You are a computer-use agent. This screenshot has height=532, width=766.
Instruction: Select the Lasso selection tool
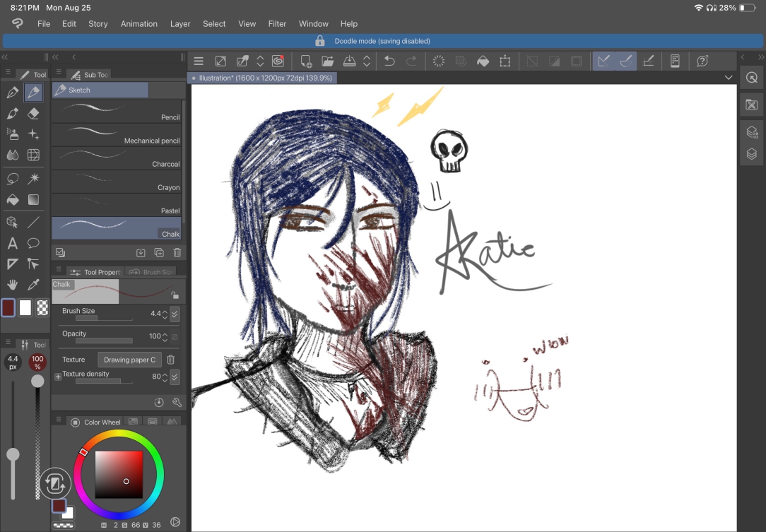point(13,178)
